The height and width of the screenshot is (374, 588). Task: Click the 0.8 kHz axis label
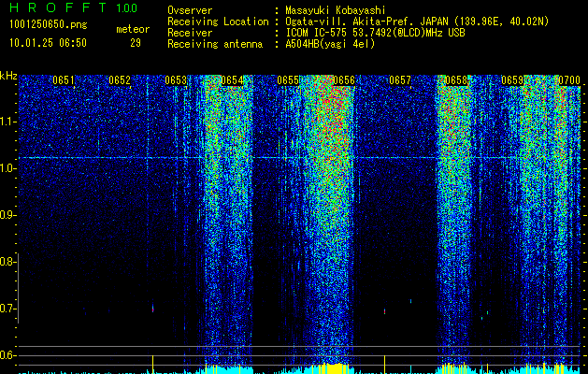click(7, 262)
